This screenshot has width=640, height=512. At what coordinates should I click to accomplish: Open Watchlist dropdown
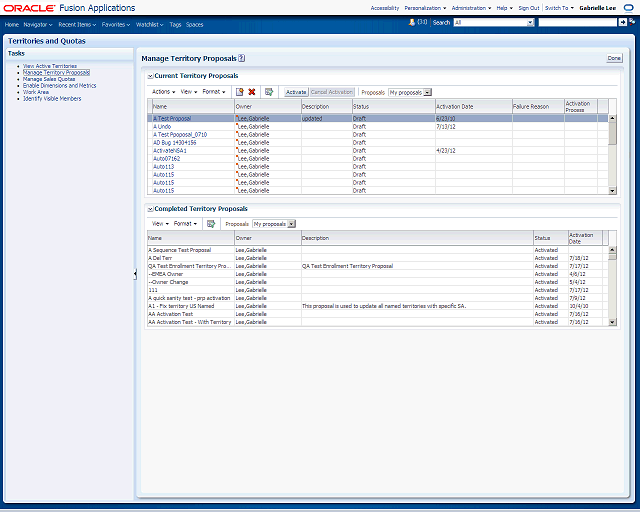149,24
